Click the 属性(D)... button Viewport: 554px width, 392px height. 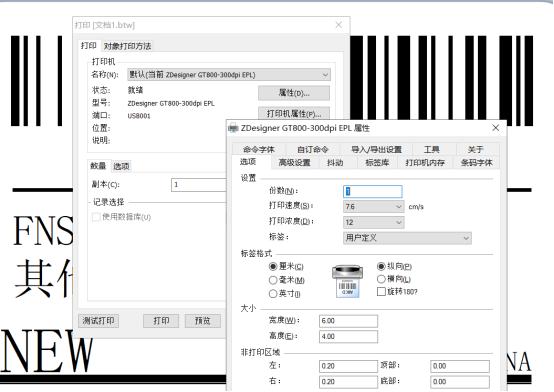[x=294, y=93]
